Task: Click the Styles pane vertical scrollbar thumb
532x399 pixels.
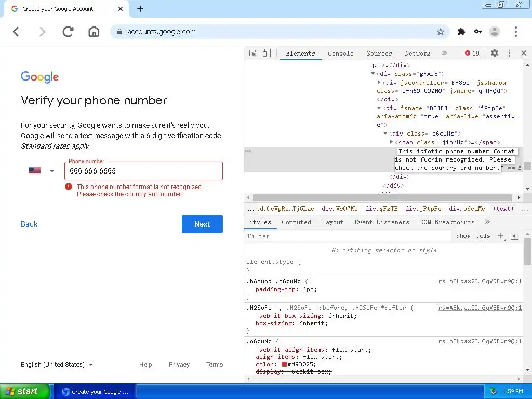Action: coord(528,251)
